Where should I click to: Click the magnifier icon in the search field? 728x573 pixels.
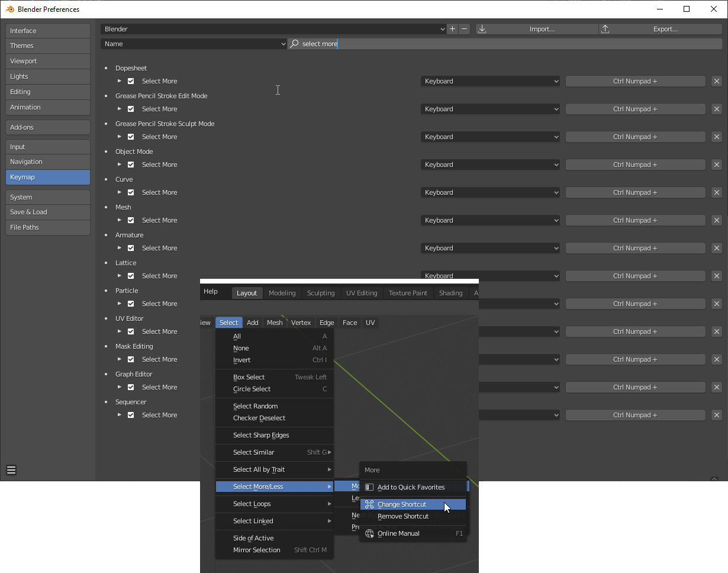[294, 43]
